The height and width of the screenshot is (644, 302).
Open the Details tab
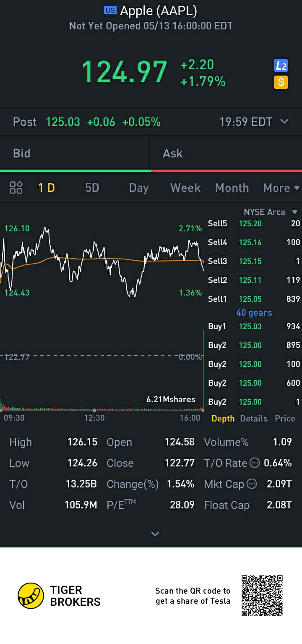coord(254,419)
